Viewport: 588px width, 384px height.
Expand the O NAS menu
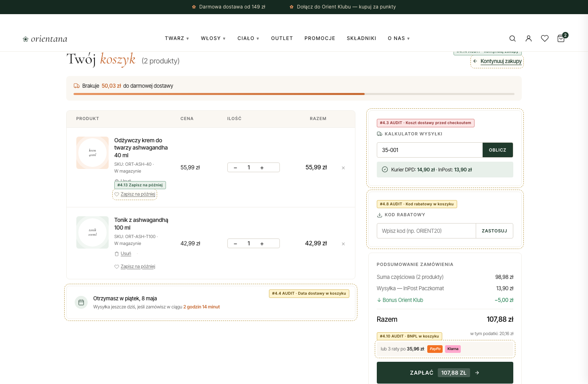pos(399,38)
